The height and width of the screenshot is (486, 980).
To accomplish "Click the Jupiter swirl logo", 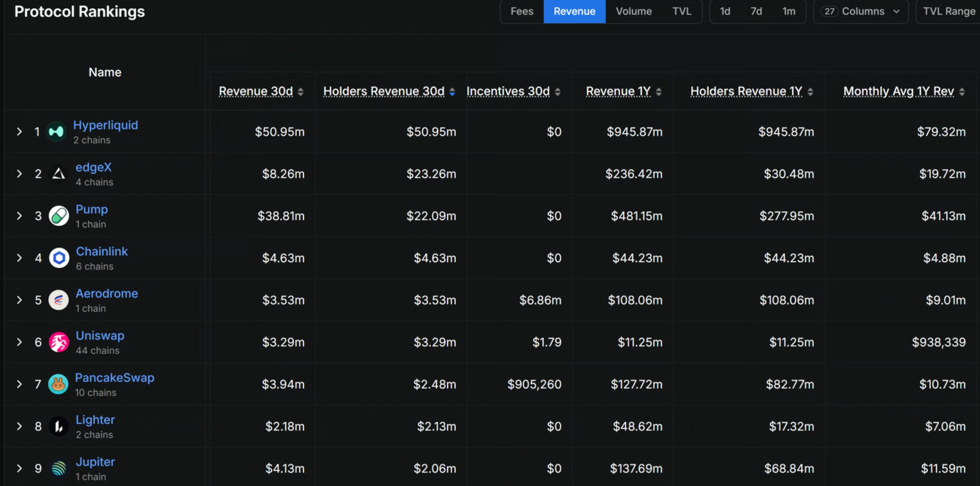I will 59,468.
